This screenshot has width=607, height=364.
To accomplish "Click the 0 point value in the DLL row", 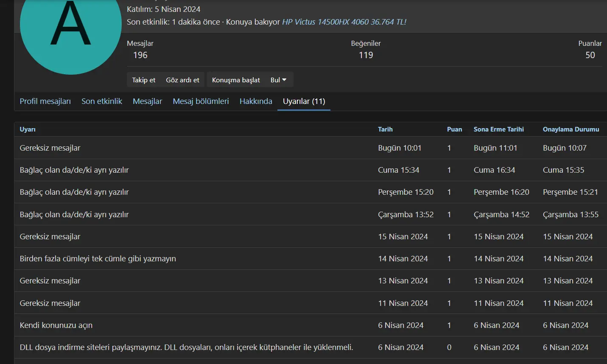I will coord(449,347).
